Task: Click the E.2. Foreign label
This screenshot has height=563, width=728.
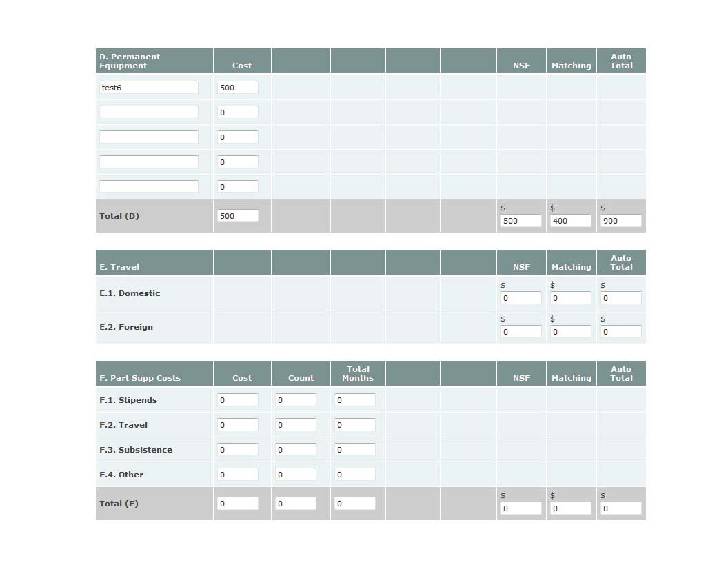Action: pyautogui.click(x=126, y=327)
